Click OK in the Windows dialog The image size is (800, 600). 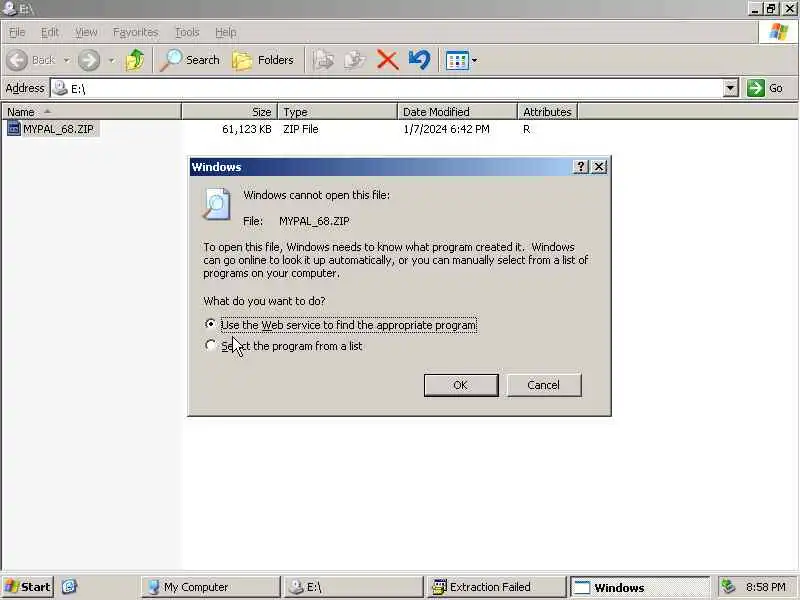[x=461, y=385]
